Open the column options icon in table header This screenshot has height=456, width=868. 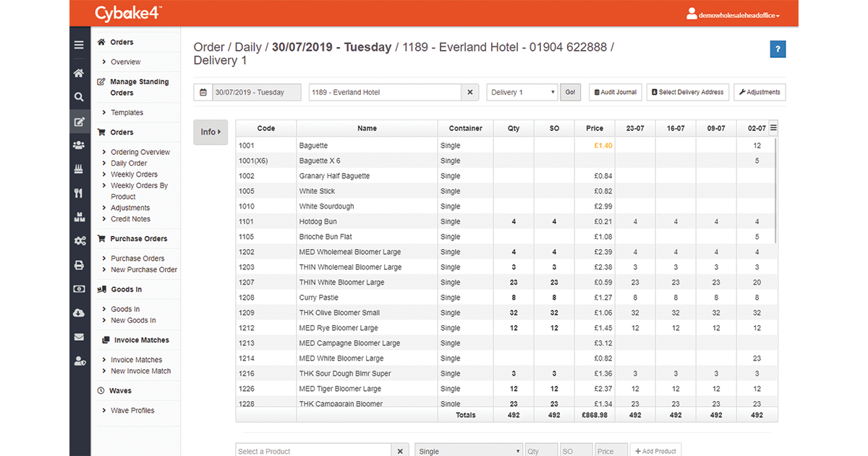[x=773, y=126]
